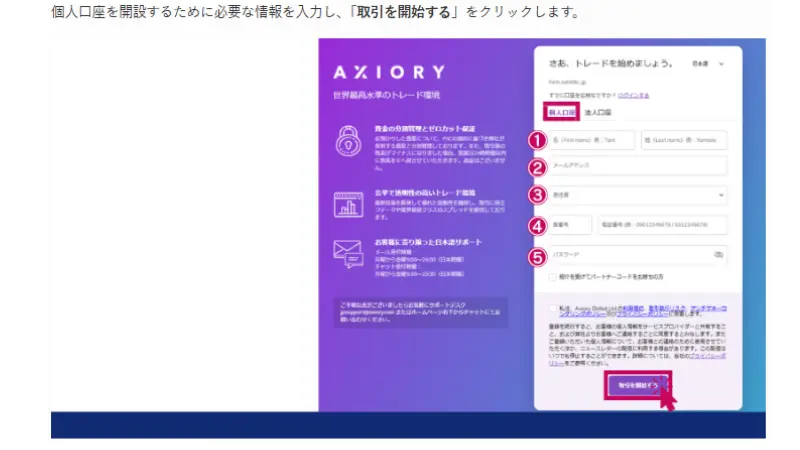The width and height of the screenshot is (800, 450).
Task: Click the 居住国 dropdown arrow
Action: click(x=721, y=195)
